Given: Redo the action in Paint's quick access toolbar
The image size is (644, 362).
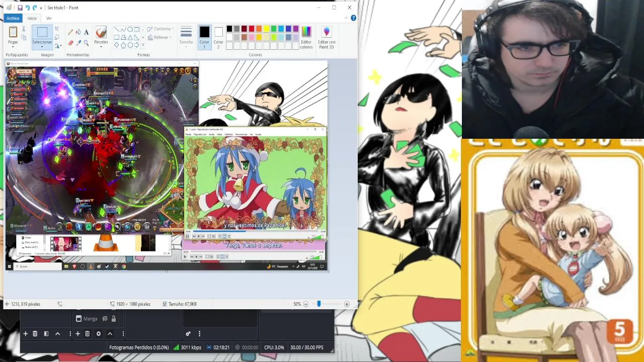Looking at the screenshot, I should point(35,8).
